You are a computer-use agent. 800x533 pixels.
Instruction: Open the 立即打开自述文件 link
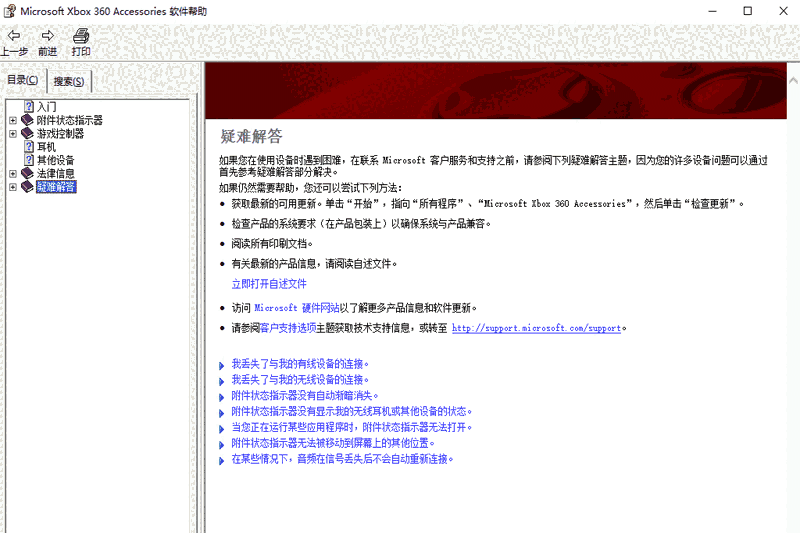click(269, 284)
